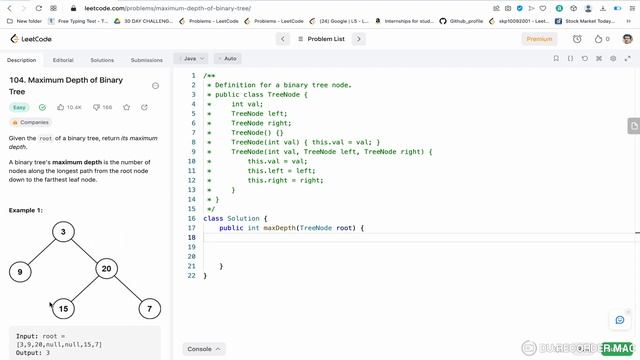Click the LeetCode logo

pyautogui.click(x=31, y=39)
